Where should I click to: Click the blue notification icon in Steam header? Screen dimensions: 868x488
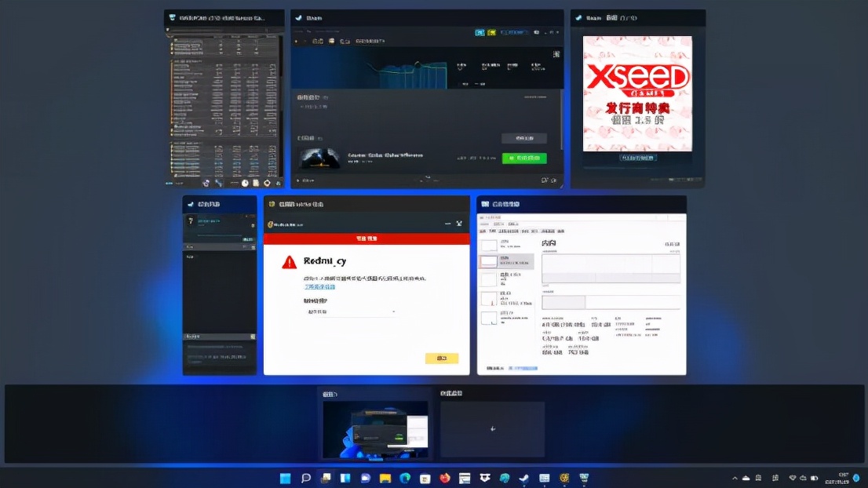480,33
